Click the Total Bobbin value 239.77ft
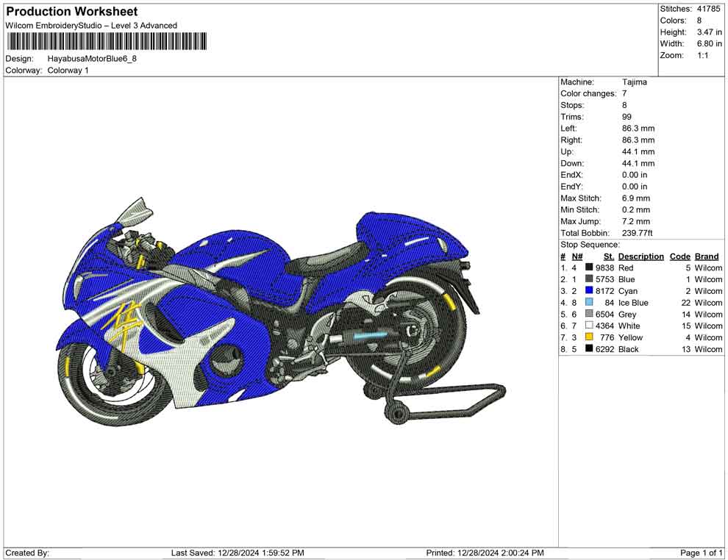This screenshot has height=560, width=728. coord(638,233)
